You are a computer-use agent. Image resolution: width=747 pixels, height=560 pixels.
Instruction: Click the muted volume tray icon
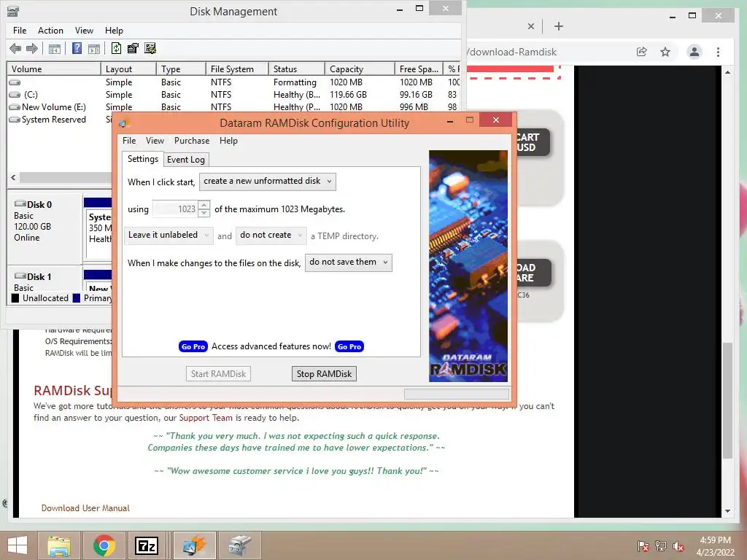pos(678,545)
